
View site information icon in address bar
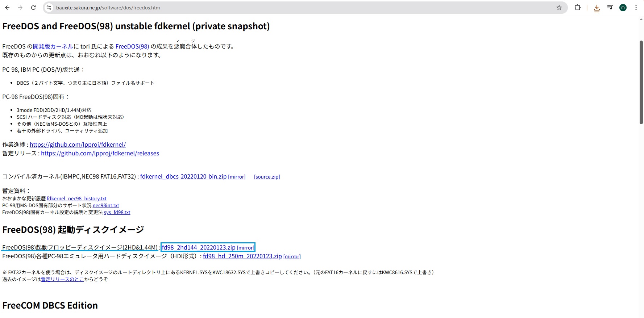[x=49, y=8]
